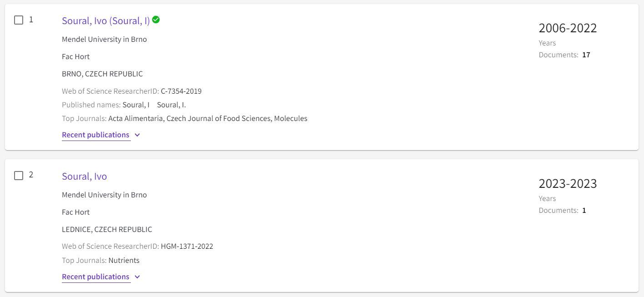Click the 2023-2023 years range
This screenshot has height=297, width=644.
[x=568, y=184]
